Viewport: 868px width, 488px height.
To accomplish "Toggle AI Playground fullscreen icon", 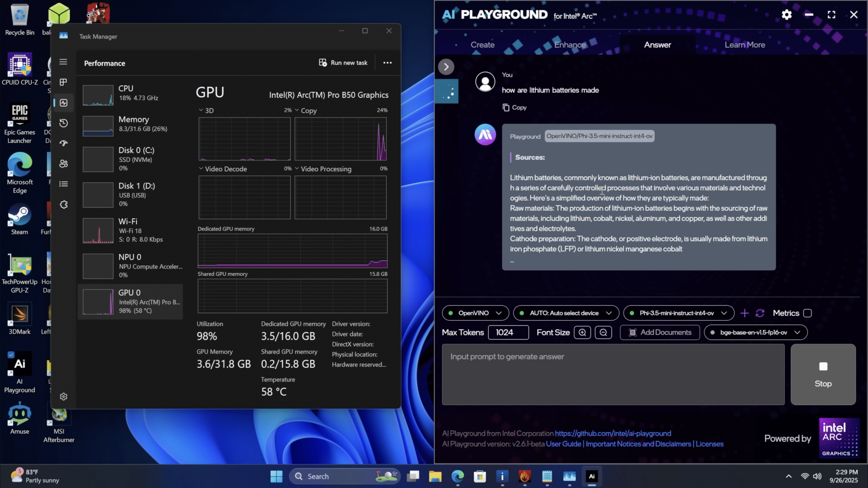I will click(x=831, y=15).
